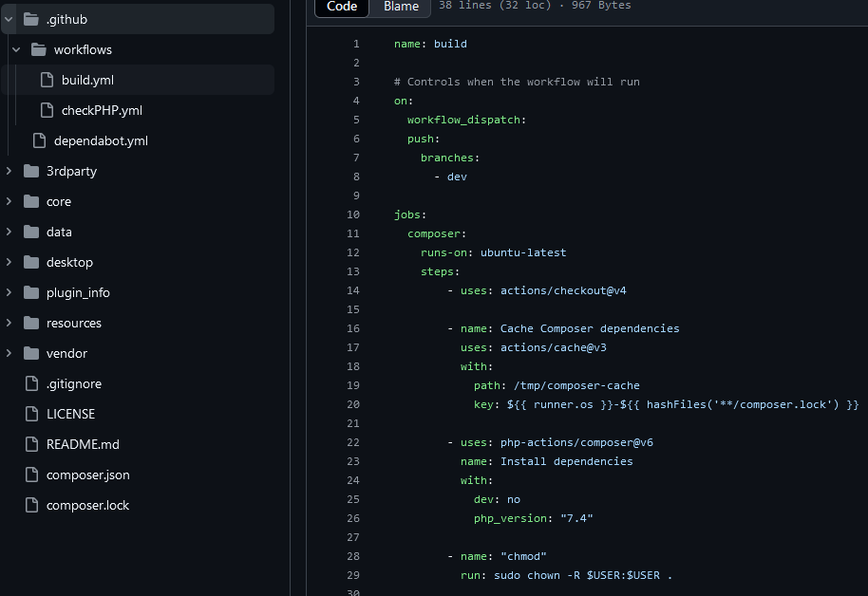868x596 pixels.
Task: Open composer.lock from the file tree
Action: (x=87, y=505)
